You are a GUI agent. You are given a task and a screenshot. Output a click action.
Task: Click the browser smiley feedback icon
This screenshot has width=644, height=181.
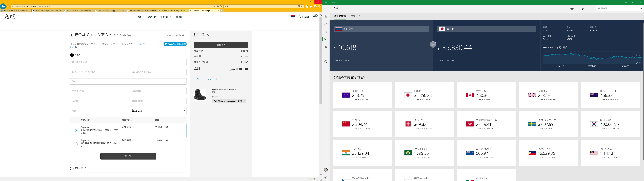tap(319, 7)
